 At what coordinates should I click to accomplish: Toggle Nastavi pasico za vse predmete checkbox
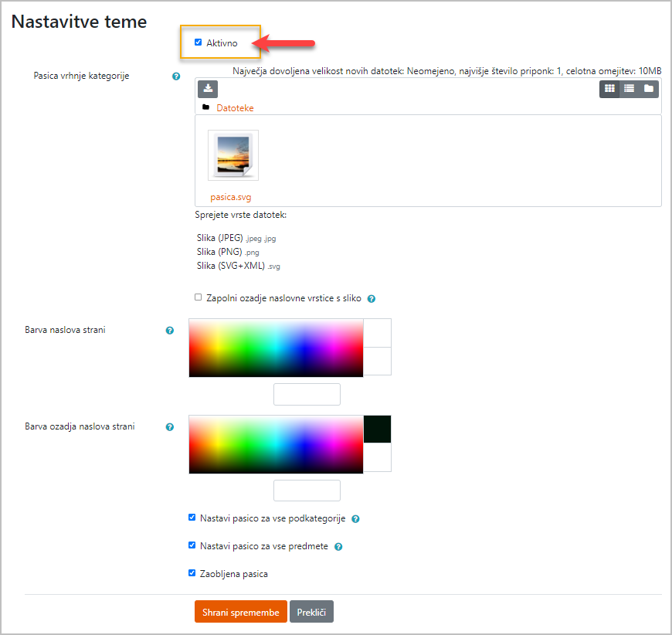tap(192, 545)
